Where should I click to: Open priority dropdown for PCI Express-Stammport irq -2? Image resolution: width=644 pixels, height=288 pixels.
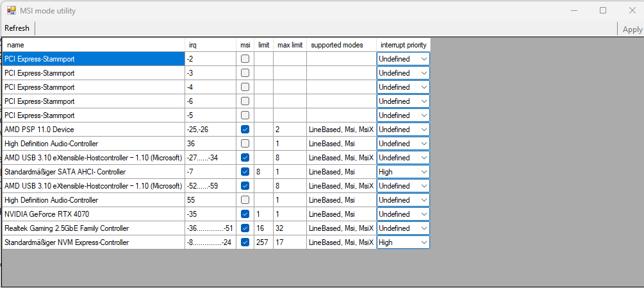403,59
